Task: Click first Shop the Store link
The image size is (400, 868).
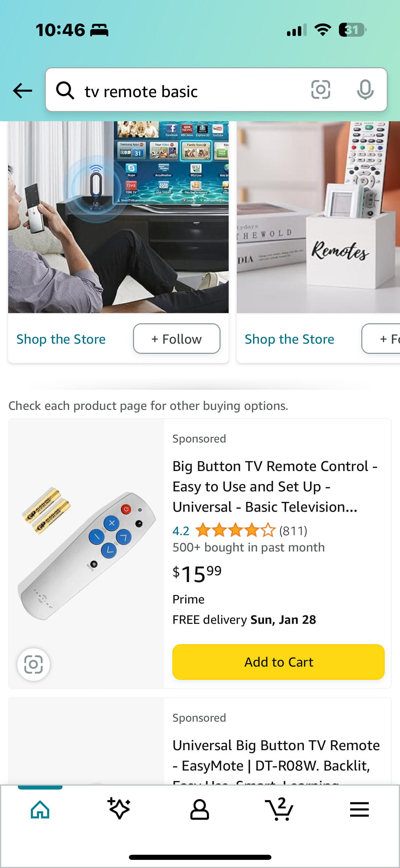Action: coord(61,339)
